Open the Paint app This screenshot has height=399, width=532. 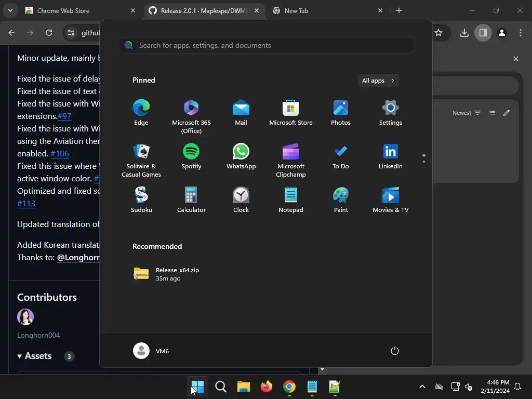(x=341, y=200)
